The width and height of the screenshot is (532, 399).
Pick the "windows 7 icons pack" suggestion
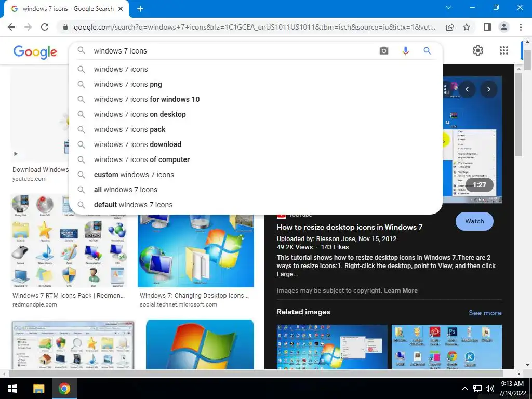pyautogui.click(x=256, y=129)
